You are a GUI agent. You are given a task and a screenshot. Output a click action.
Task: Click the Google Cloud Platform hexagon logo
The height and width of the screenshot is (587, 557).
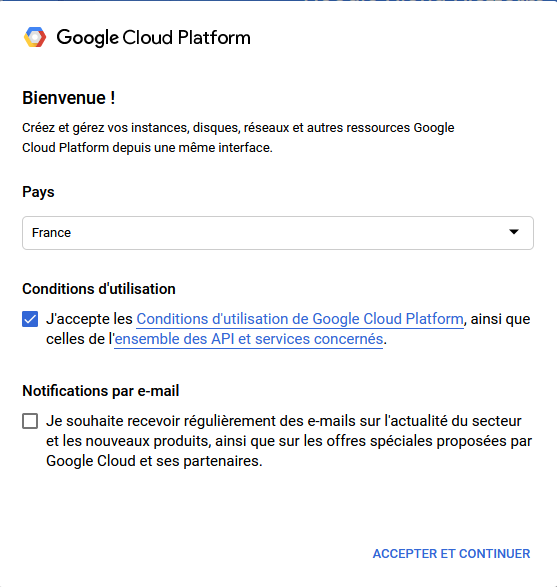(x=35, y=37)
